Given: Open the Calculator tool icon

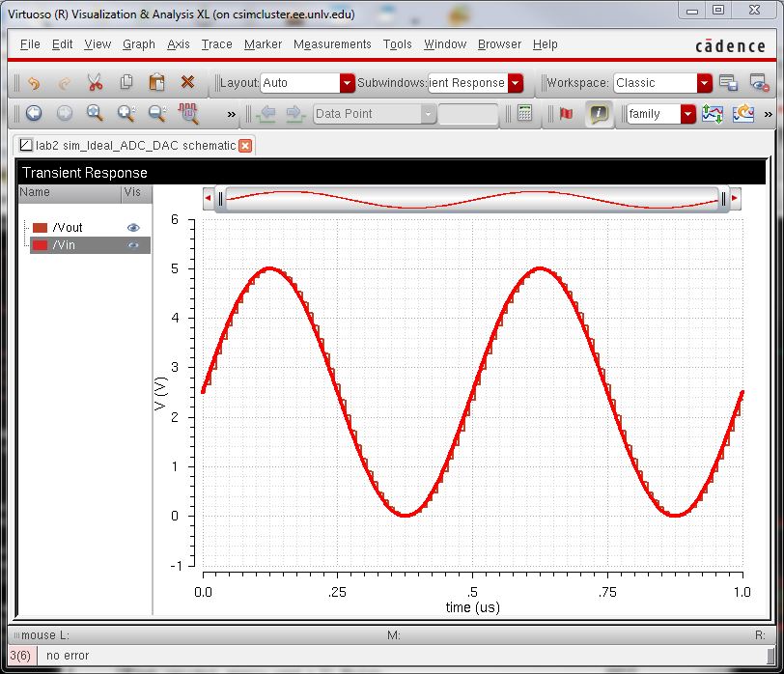Looking at the screenshot, I should [524, 114].
